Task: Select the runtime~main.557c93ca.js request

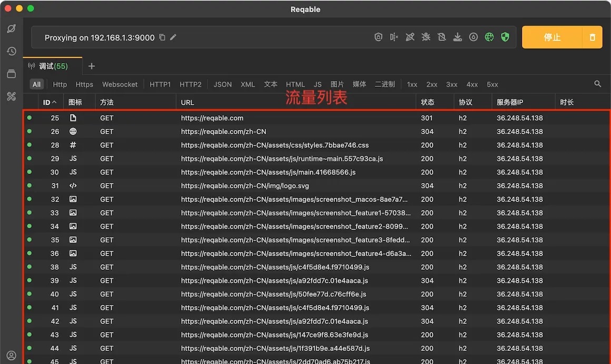Action: (x=317, y=158)
